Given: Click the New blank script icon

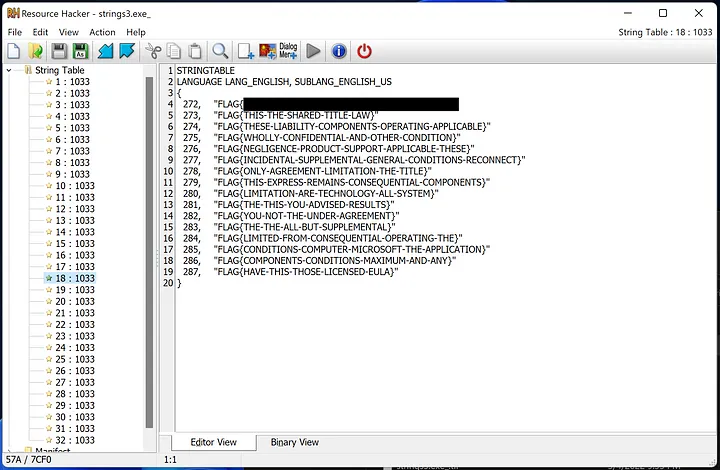Looking at the screenshot, I should coord(14,51).
